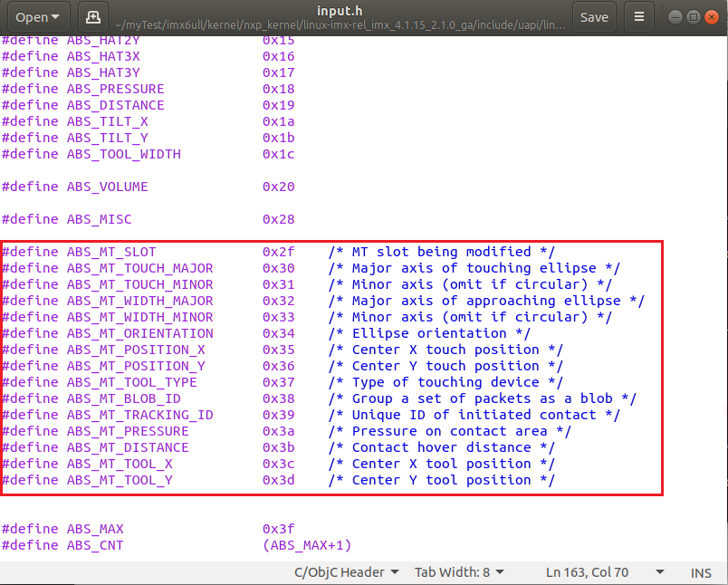Click comment 'Unique ID of initiated contact'
Screen dimensions: 728x585
click(x=474, y=415)
